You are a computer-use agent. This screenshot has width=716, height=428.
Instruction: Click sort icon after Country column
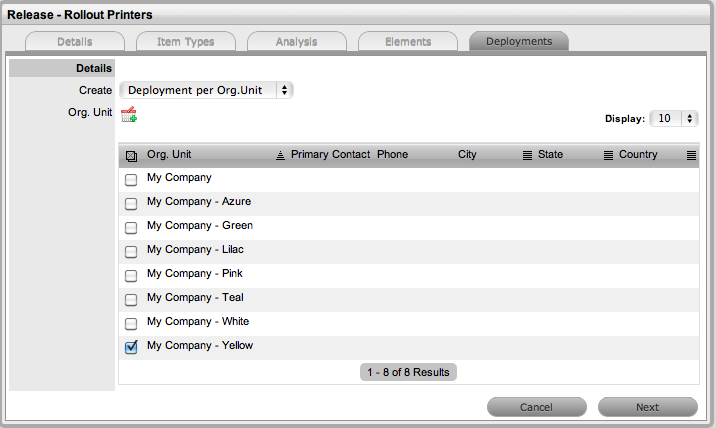point(691,156)
